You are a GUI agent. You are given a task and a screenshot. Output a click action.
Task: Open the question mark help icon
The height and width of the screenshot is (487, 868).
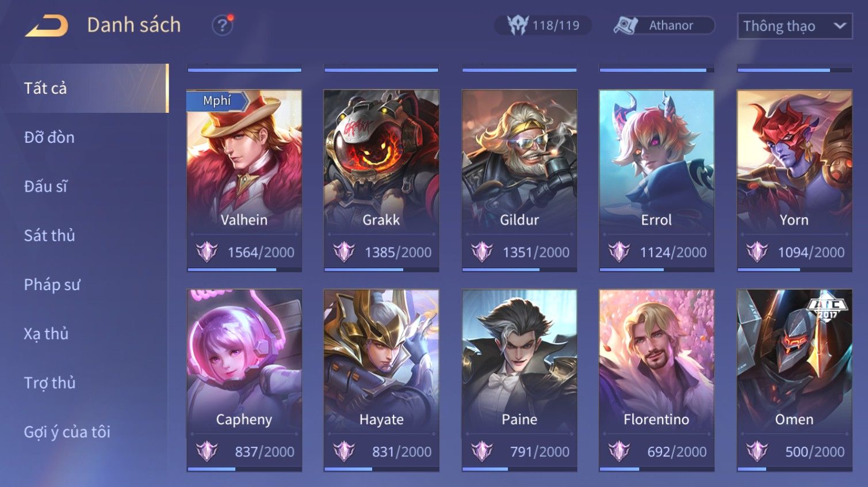coord(222,25)
